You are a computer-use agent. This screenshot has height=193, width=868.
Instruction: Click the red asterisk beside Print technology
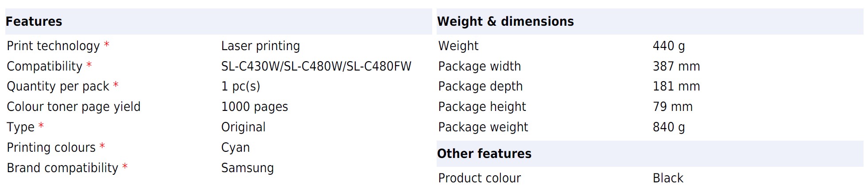(107, 45)
